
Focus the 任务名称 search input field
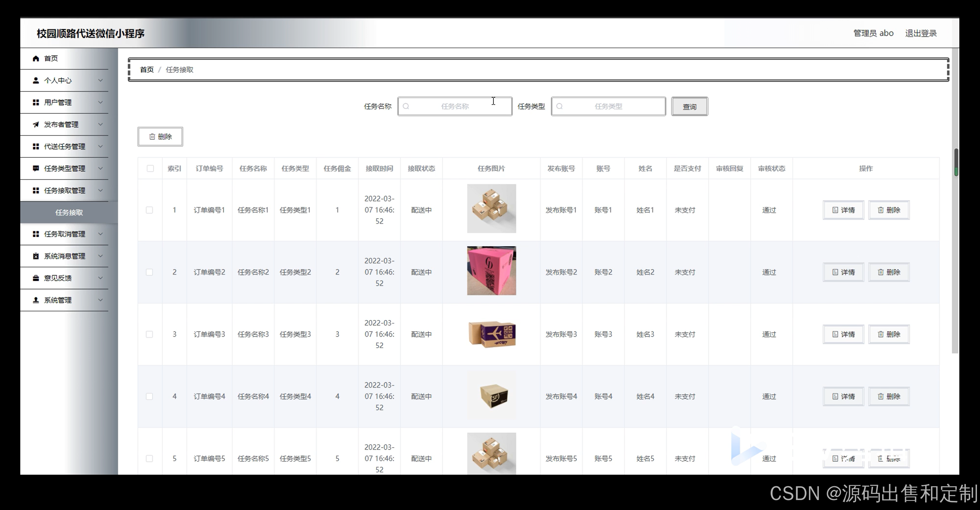455,106
